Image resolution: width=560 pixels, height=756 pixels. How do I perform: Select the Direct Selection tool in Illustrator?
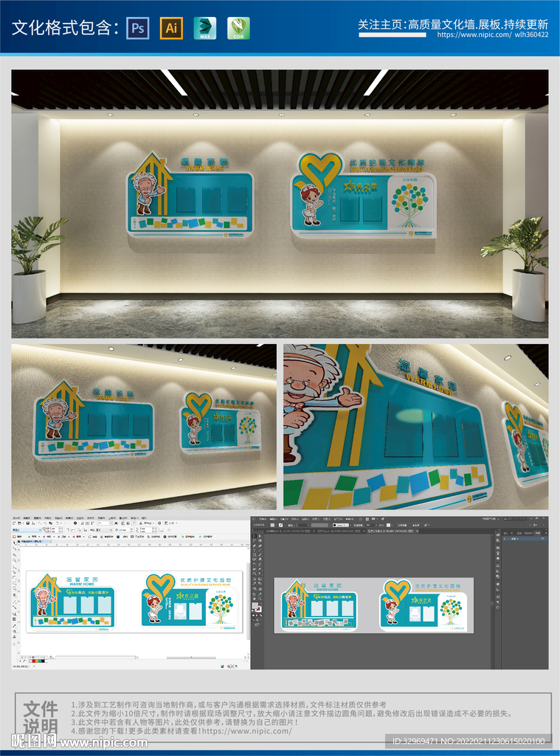(260, 536)
